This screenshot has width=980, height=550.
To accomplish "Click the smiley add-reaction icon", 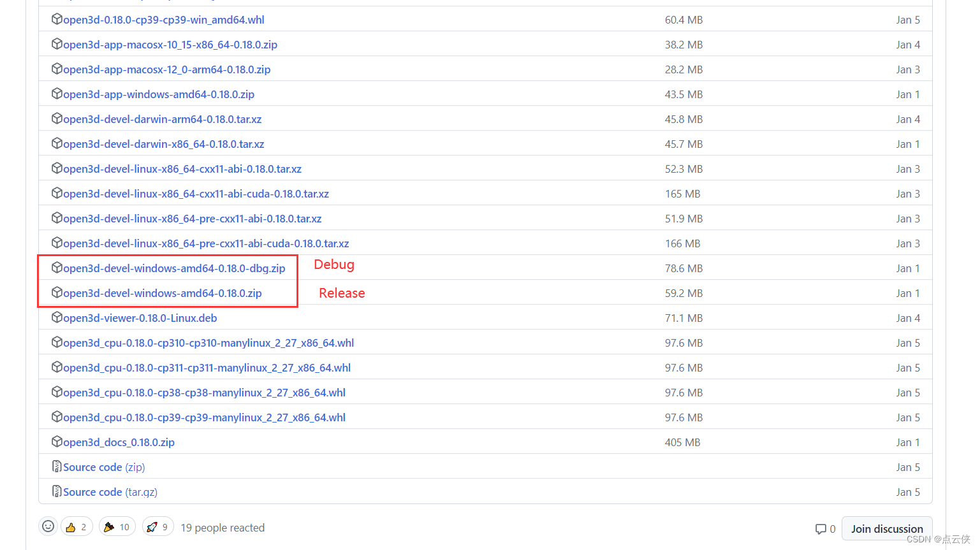I will 48,526.
